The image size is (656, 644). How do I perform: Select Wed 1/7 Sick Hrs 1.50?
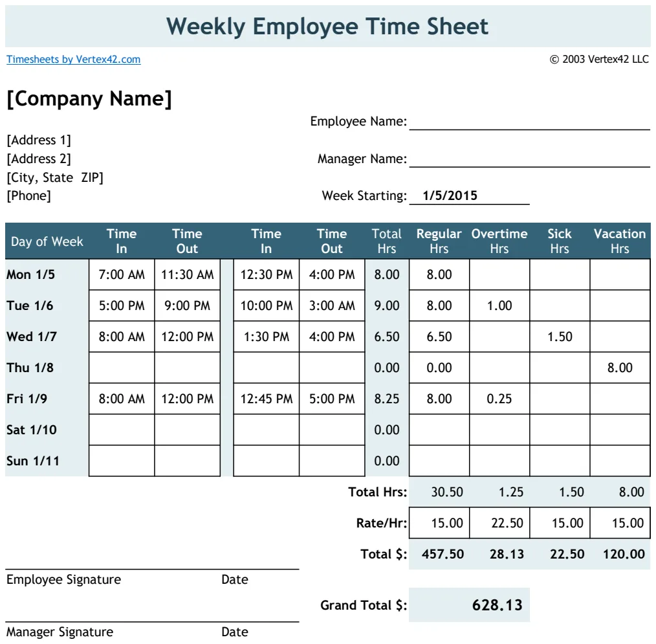point(560,337)
